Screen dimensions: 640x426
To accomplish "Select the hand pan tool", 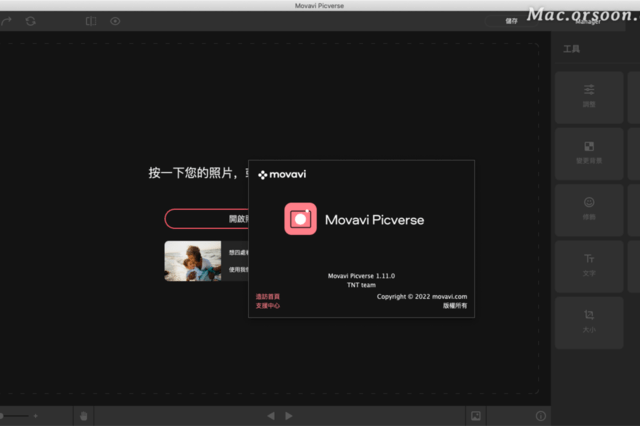I will (x=84, y=416).
